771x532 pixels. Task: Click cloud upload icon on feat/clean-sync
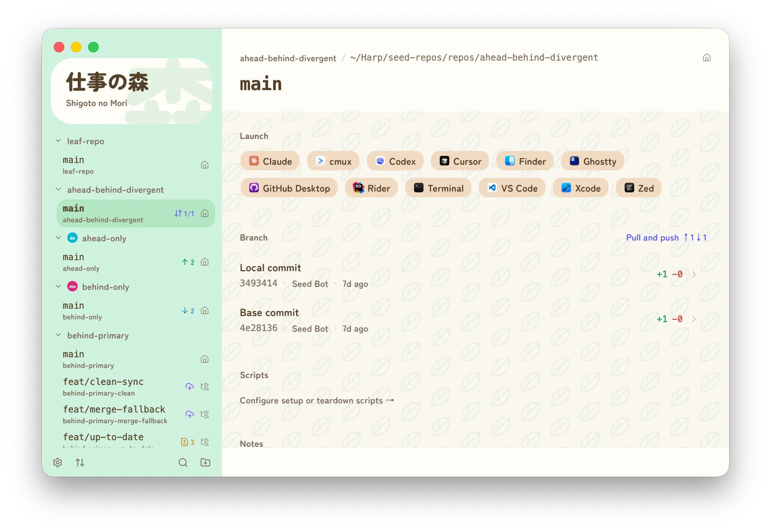(x=190, y=387)
